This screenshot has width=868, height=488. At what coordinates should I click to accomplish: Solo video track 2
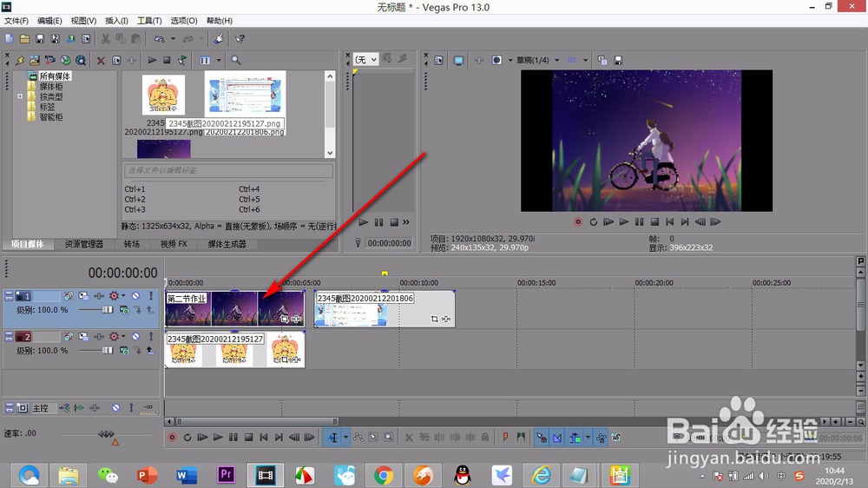pyautogui.click(x=150, y=336)
